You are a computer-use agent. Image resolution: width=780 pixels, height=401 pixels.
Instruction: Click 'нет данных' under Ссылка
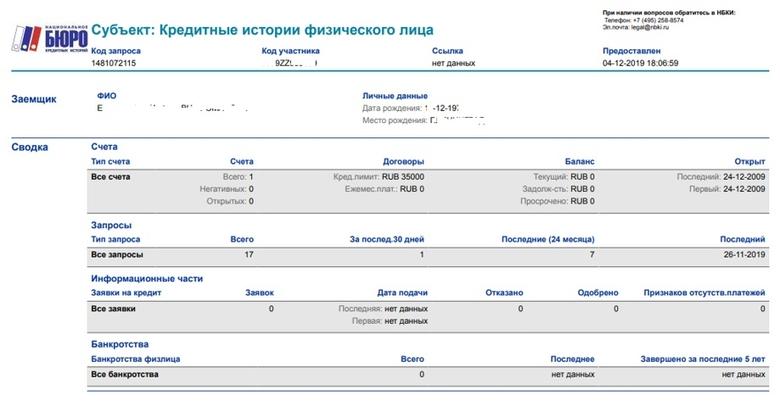point(453,63)
